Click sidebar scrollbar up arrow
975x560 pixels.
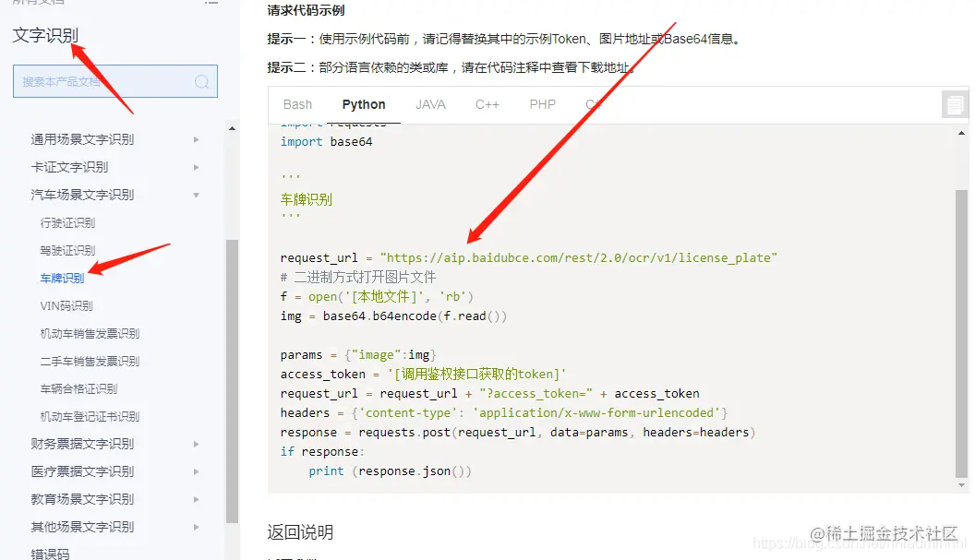tap(232, 128)
